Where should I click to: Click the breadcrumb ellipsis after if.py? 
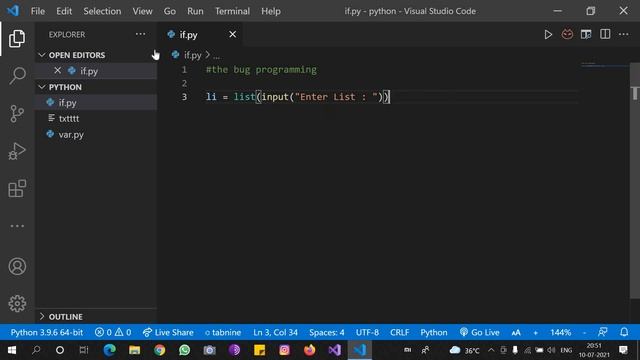click(216, 55)
